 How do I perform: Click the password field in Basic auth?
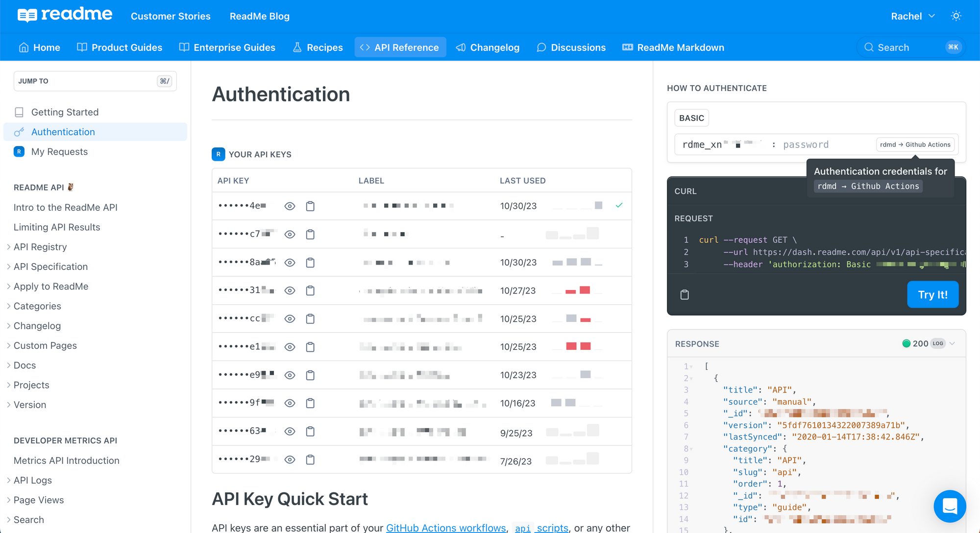(806, 145)
